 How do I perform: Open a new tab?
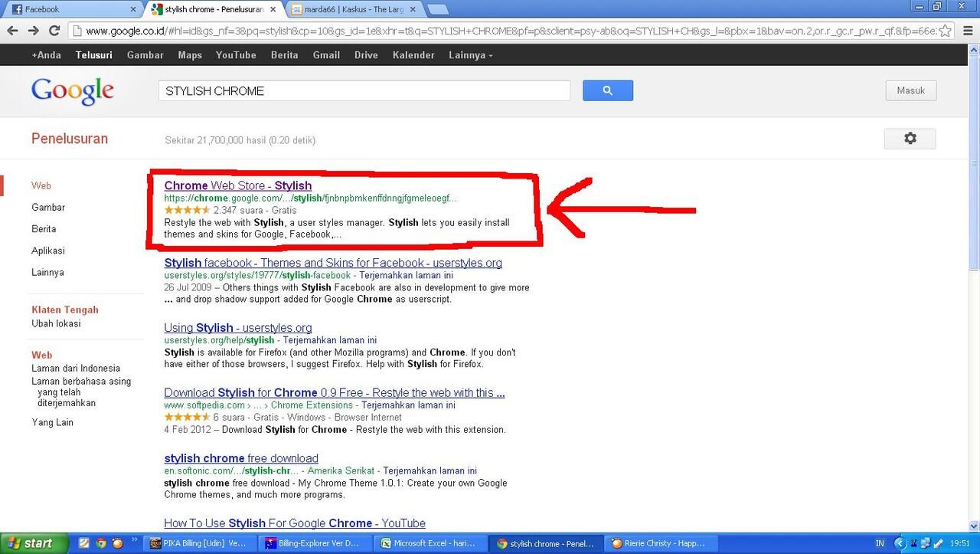click(438, 10)
